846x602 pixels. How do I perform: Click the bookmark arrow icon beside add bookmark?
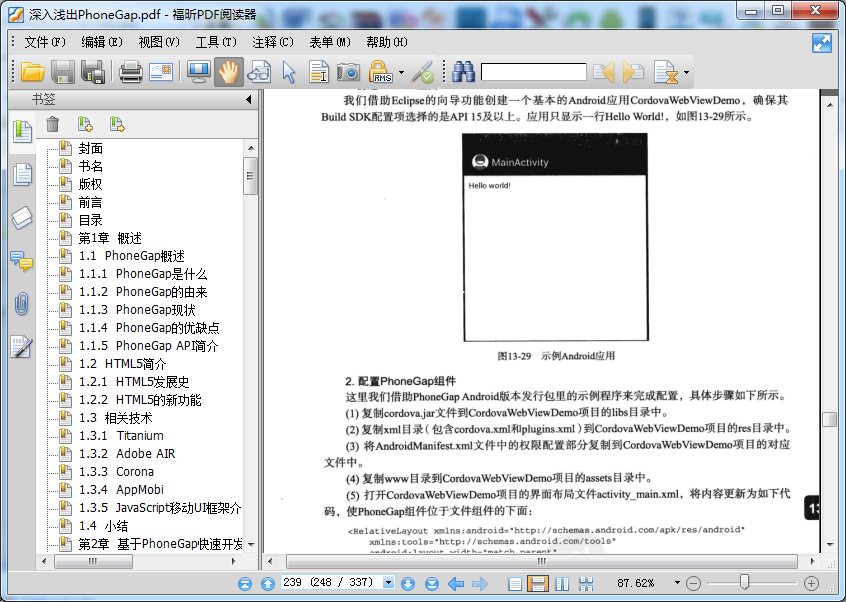point(117,124)
